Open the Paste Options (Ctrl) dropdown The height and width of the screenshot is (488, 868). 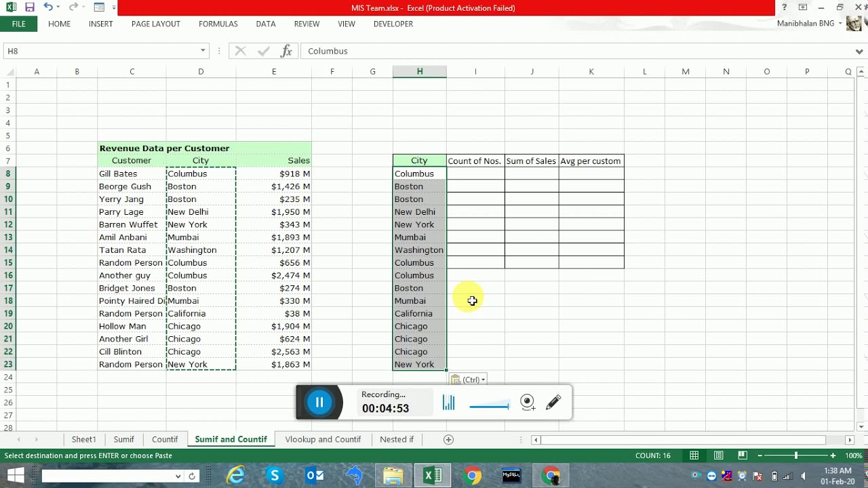point(469,380)
